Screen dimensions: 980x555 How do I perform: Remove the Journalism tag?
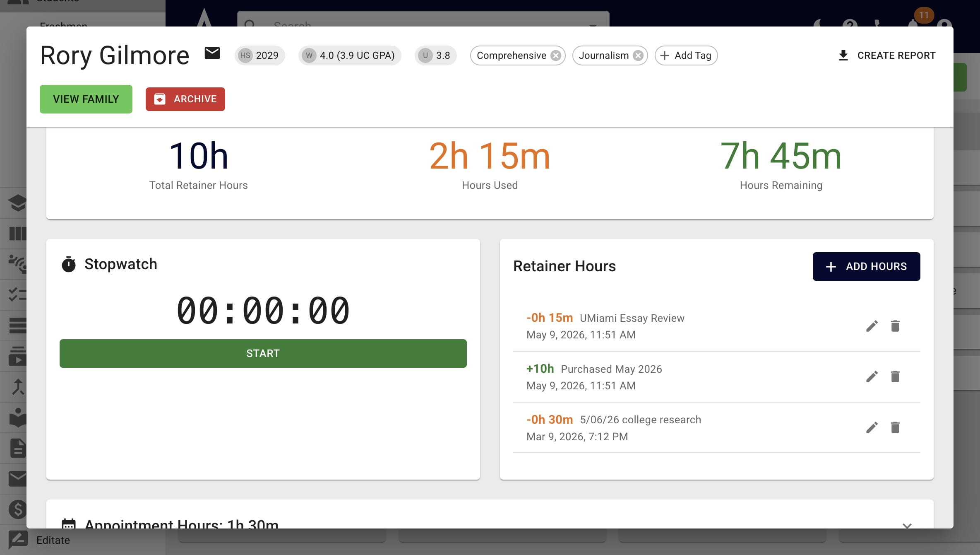click(638, 55)
